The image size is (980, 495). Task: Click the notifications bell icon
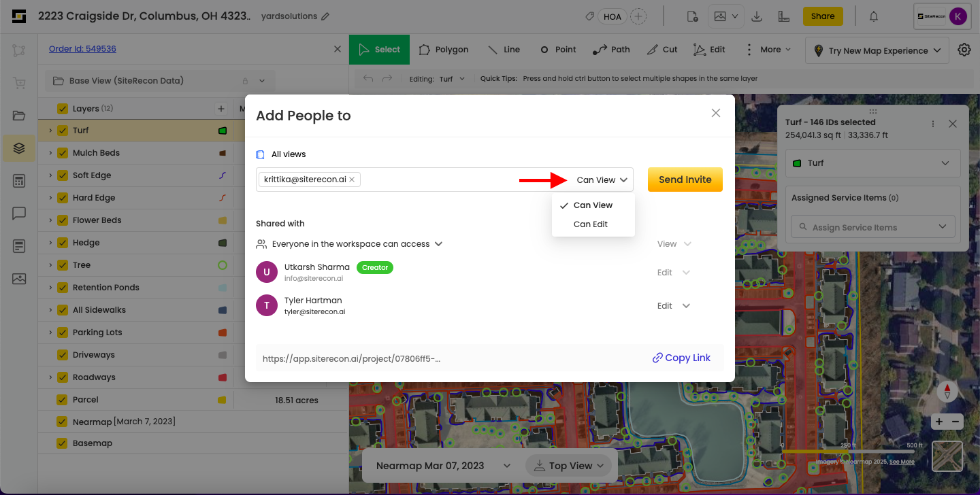[874, 16]
